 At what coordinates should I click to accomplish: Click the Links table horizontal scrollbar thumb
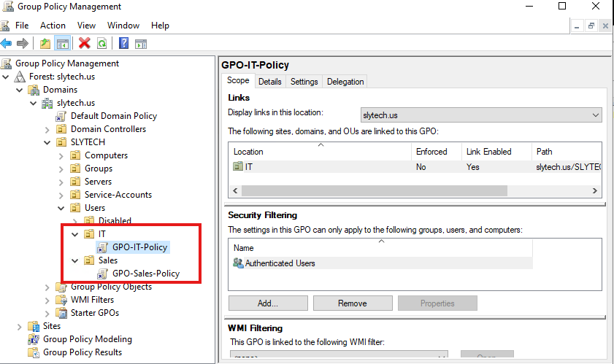375,191
